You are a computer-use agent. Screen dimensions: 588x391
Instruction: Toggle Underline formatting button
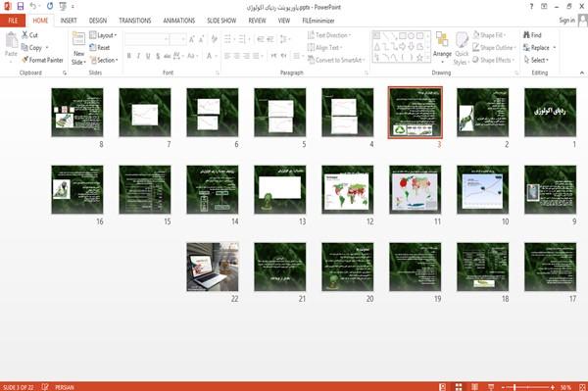pos(148,56)
